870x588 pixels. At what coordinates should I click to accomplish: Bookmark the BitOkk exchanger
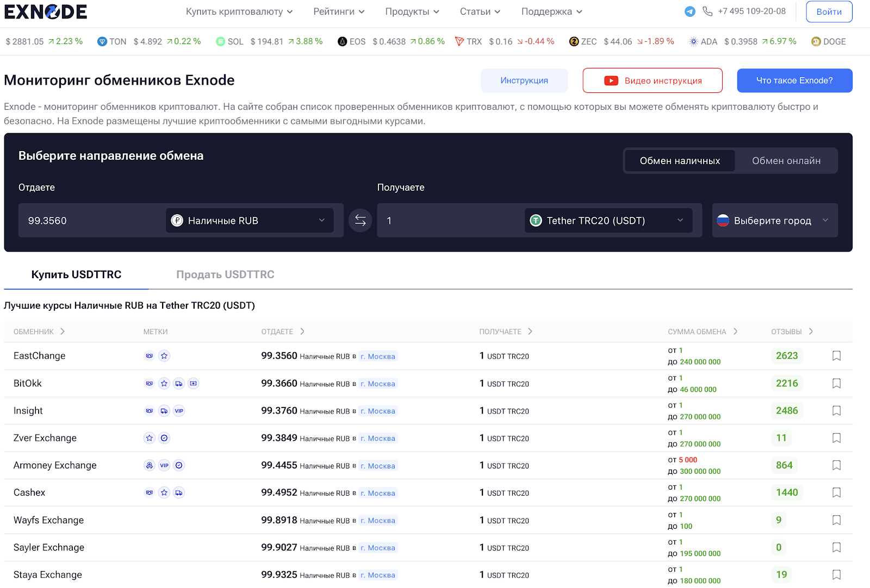[x=836, y=383]
